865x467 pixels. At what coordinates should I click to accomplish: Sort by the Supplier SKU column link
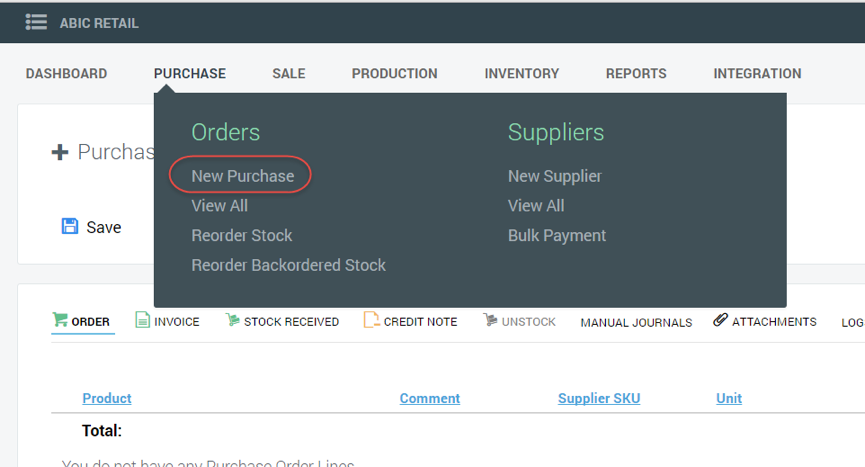(599, 398)
